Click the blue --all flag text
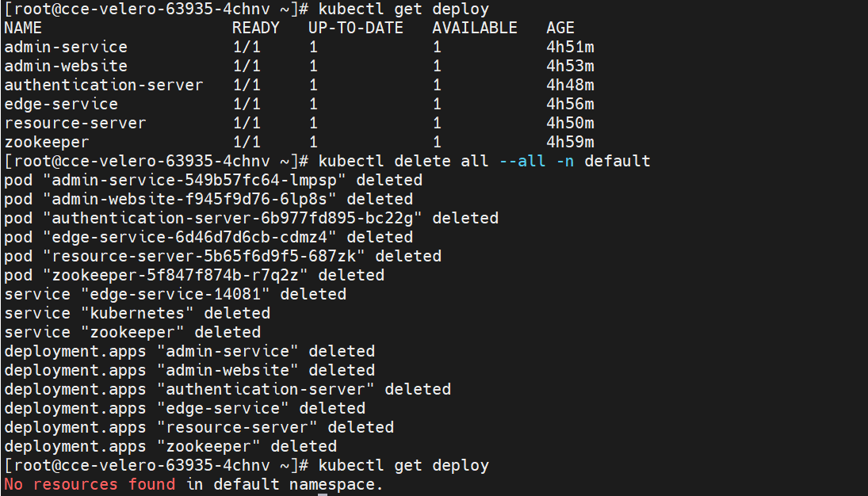Screen dimensions: 868x496 point(522,161)
